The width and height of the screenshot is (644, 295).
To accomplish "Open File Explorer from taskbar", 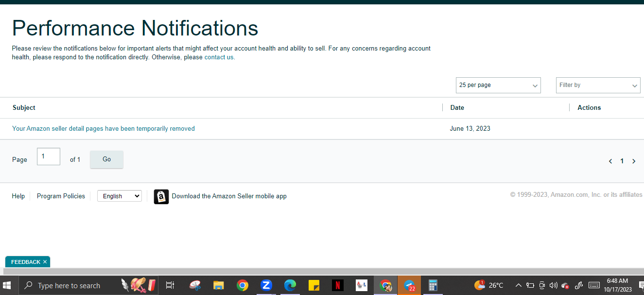I will click(219, 285).
